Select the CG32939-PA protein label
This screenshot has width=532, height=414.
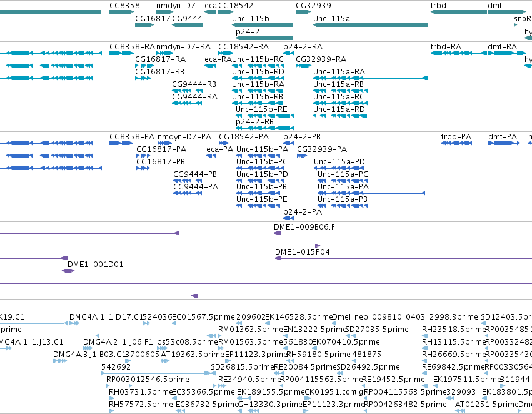tap(322, 149)
